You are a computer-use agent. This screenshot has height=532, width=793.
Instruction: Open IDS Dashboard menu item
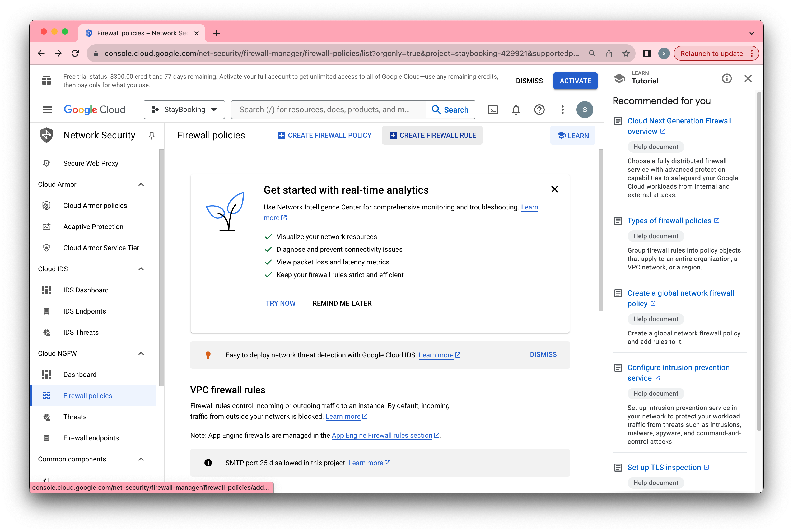(86, 290)
